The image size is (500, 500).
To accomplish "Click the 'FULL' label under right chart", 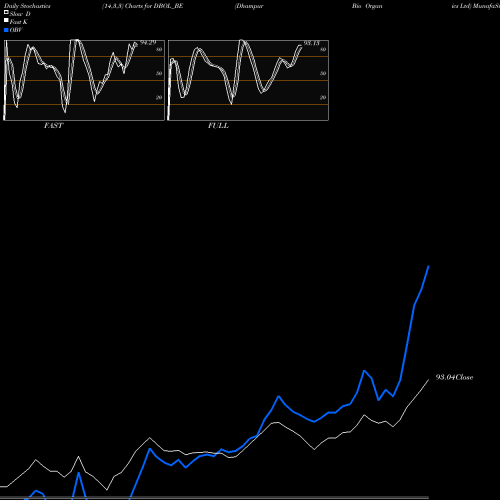I will (x=218, y=126).
